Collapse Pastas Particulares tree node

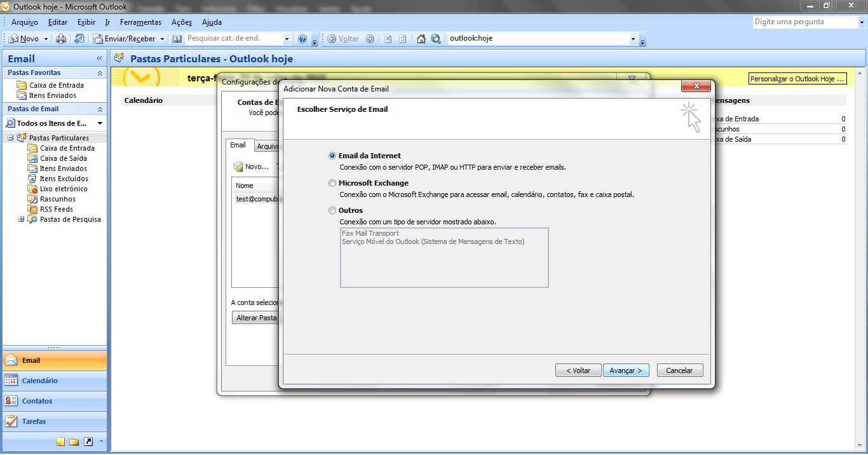click(11, 138)
